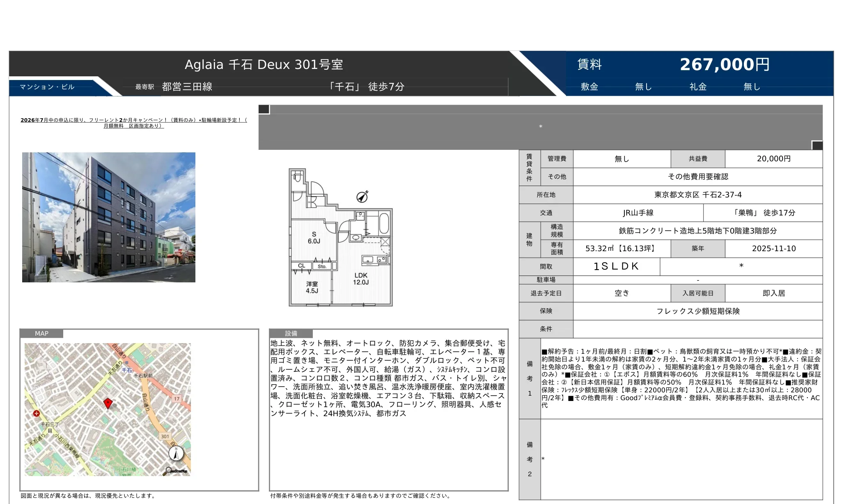Click the 築年 label cell
The height and width of the screenshot is (504, 844).
coord(698,249)
